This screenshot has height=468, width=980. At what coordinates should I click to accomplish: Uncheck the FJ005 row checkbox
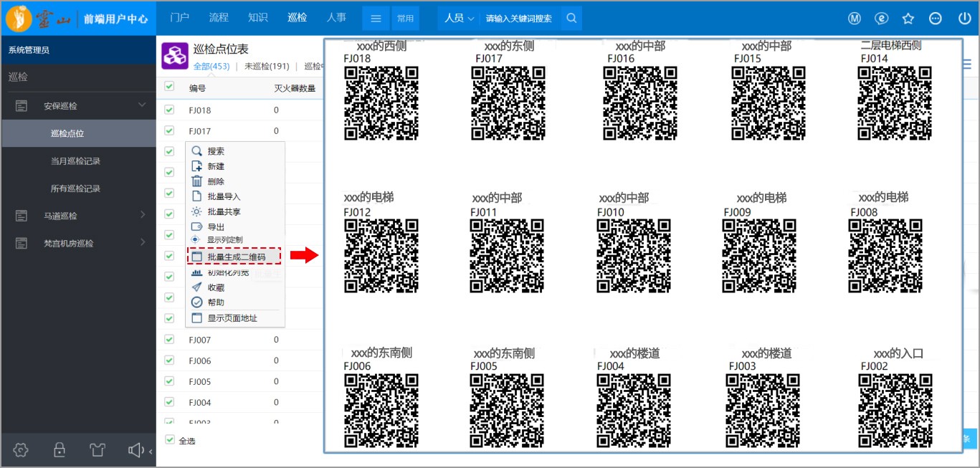pyautogui.click(x=169, y=381)
